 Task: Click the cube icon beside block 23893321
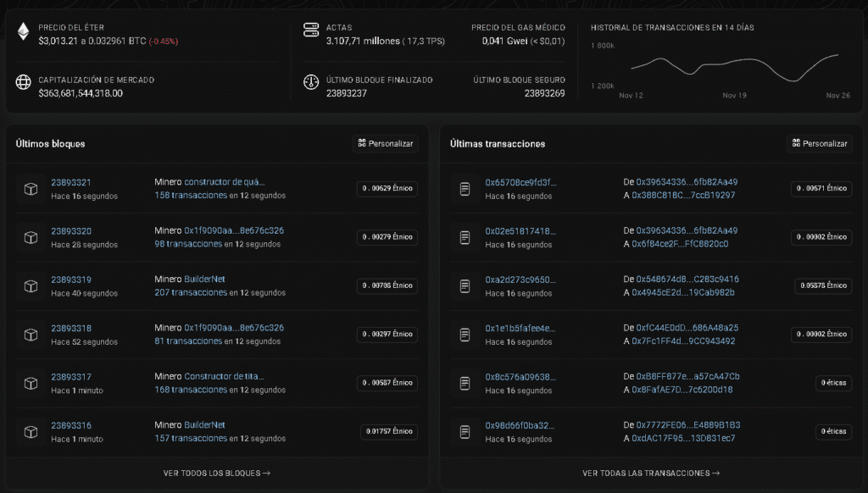click(x=31, y=188)
